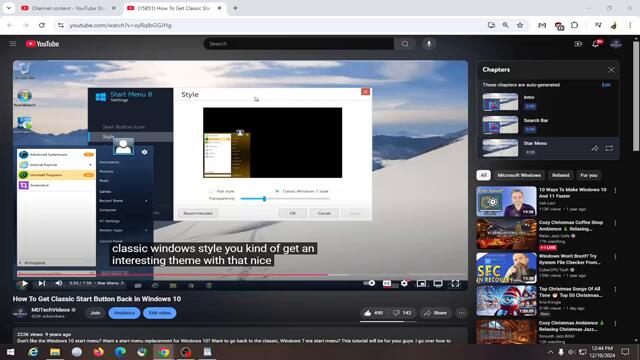640x360 pixels.
Task: Open the Chrome tab search dropdown
Action: click(9, 8)
